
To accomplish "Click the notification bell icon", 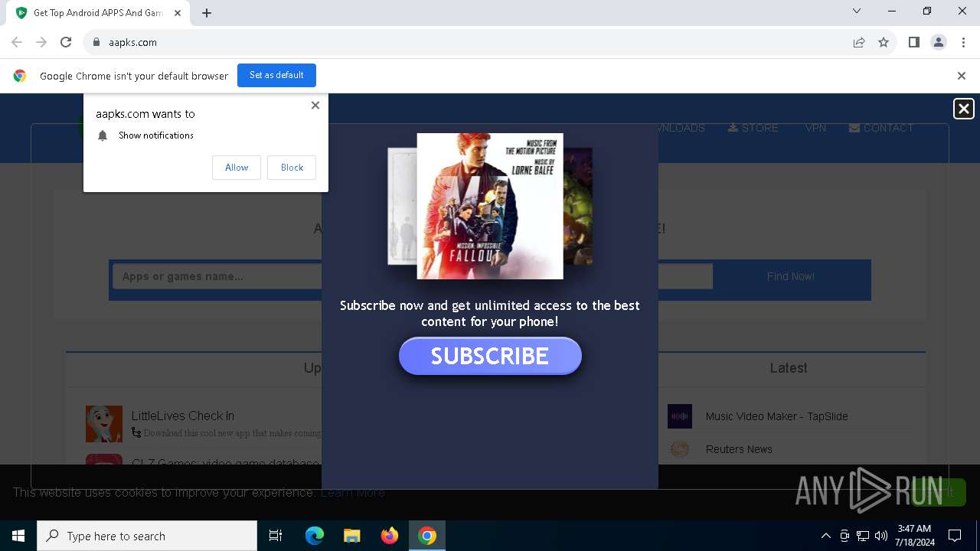I will (x=103, y=135).
